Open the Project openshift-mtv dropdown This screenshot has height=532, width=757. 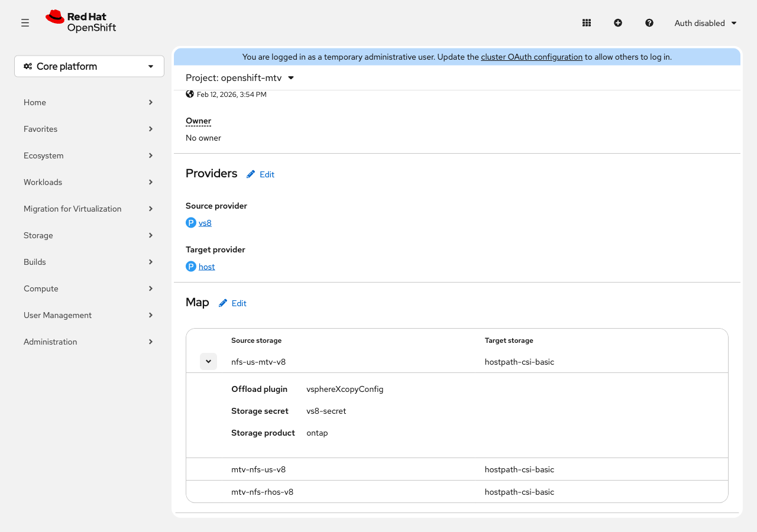pos(240,78)
